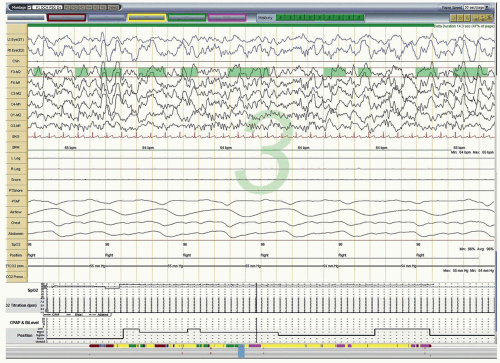Click the vertical cursor line in overview trends
The width and height of the screenshot is (500, 363).
256,313
